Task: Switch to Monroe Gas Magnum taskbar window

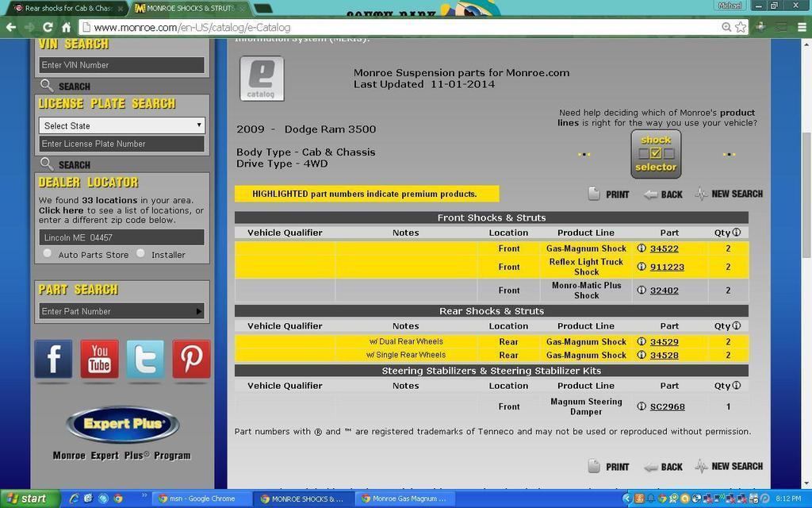Action: tap(407, 498)
